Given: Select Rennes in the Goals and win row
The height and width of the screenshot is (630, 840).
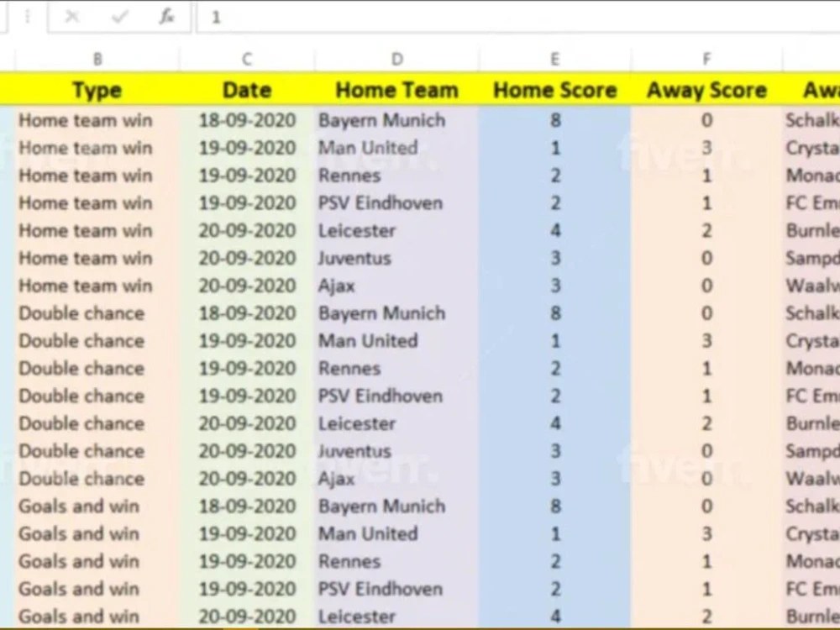Looking at the screenshot, I should (x=396, y=561).
